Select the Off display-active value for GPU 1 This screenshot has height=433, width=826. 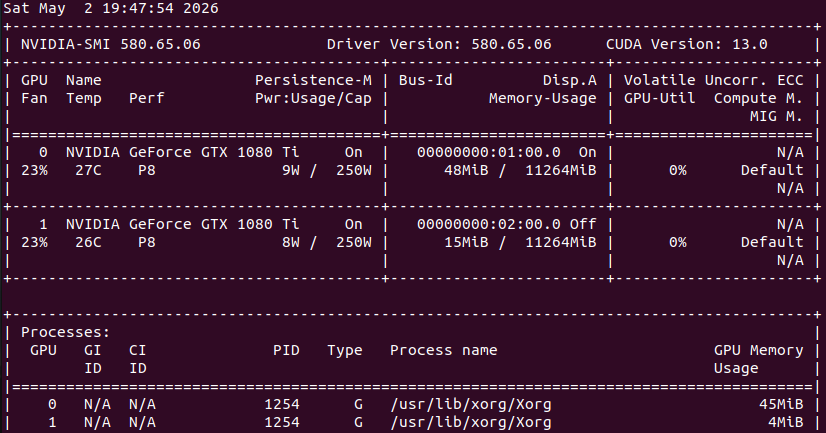583,224
